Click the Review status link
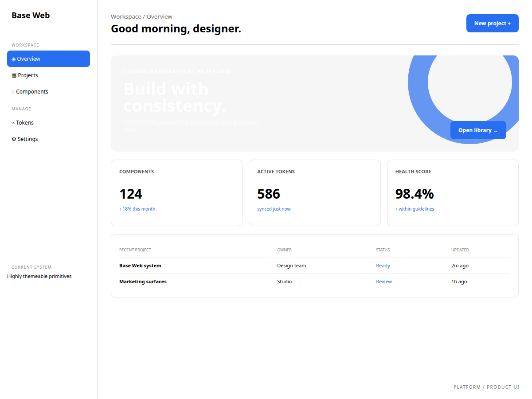532x399 pixels. coord(384,282)
